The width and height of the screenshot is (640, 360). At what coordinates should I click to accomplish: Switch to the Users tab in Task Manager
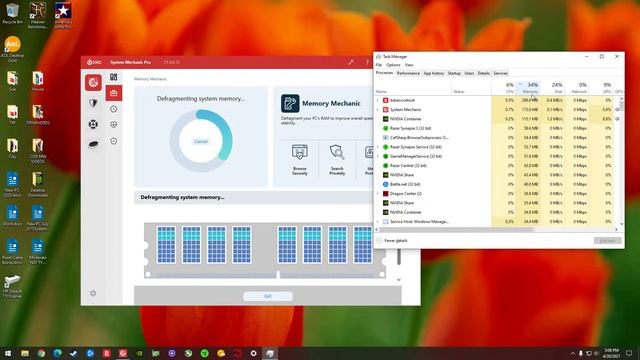469,73
